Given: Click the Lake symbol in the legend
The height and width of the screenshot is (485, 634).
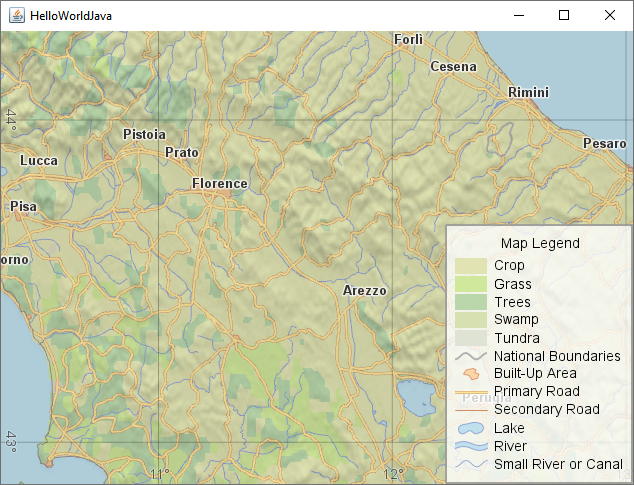Looking at the screenshot, I should tap(470, 428).
